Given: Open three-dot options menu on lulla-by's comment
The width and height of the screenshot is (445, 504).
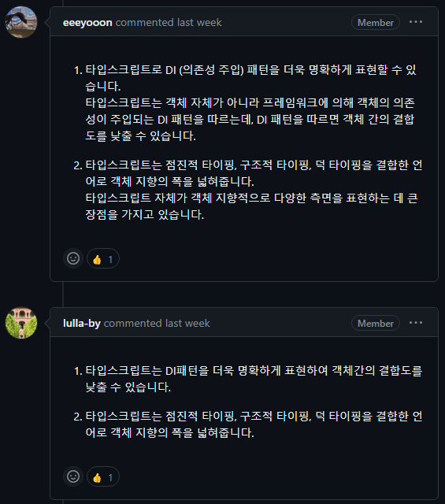Looking at the screenshot, I should point(416,323).
